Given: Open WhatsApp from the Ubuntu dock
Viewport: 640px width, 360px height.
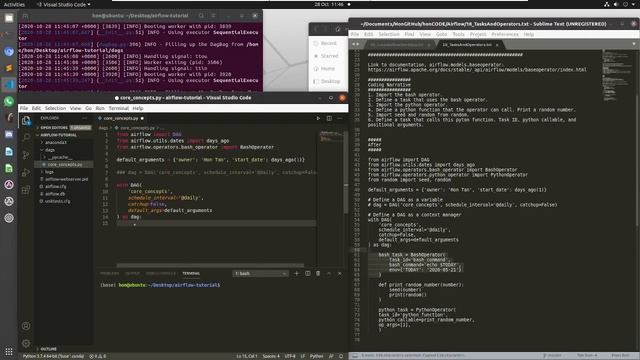Looking at the screenshot, I should point(9,101).
